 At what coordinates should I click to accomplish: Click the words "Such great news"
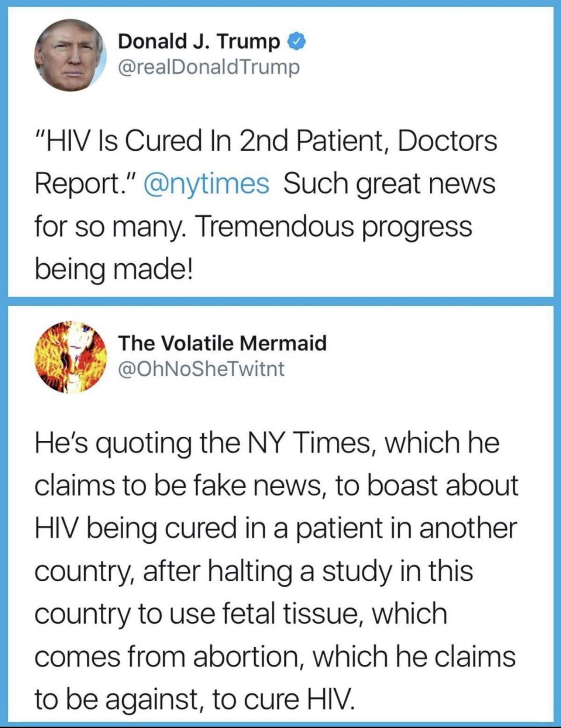point(389,184)
